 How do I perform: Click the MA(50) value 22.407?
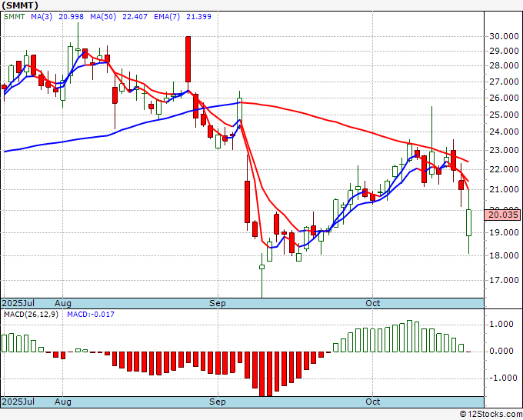click(x=135, y=17)
